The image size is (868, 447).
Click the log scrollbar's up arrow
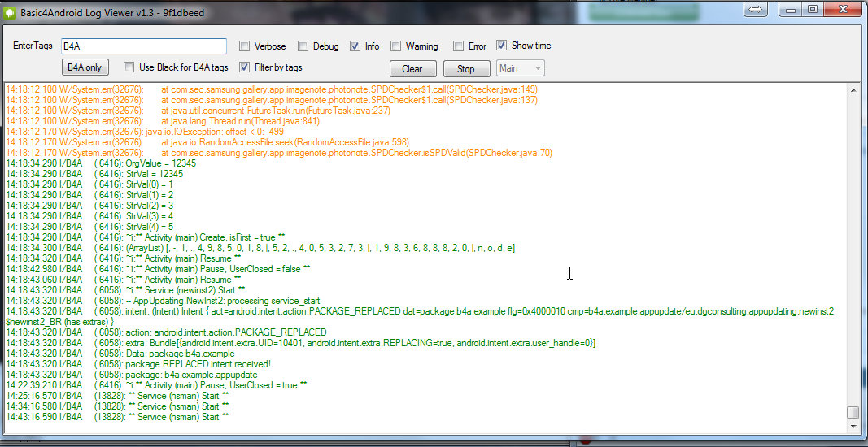852,89
